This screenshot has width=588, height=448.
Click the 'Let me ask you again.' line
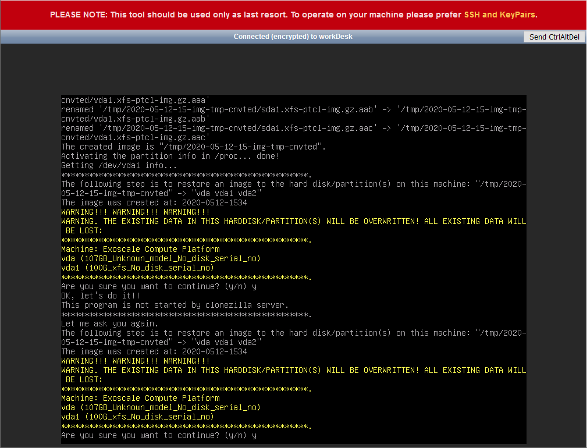[x=110, y=324]
